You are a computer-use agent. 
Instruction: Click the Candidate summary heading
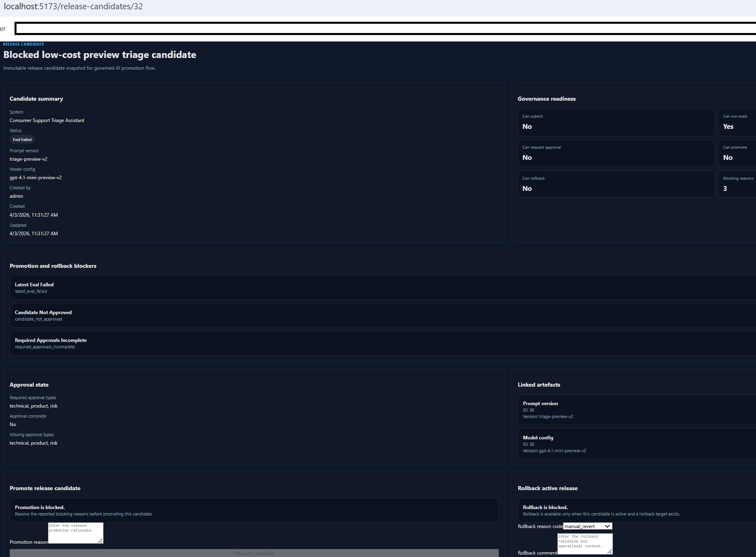point(36,99)
